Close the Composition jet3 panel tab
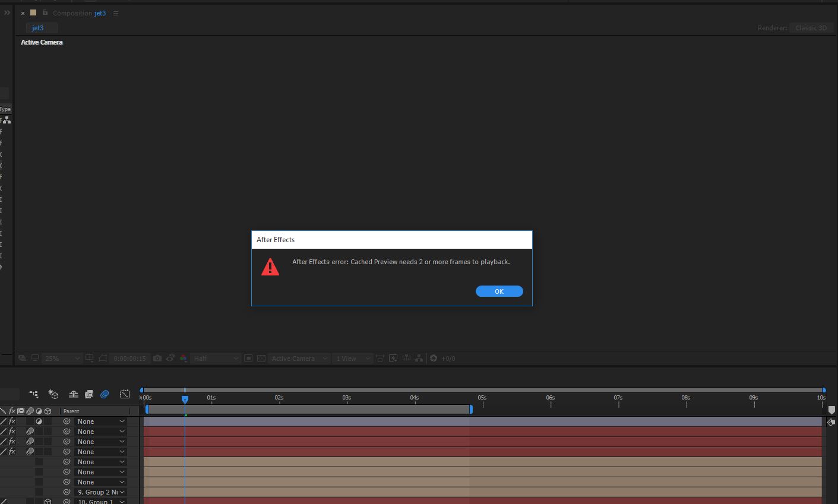838x504 pixels. point(23,13)
